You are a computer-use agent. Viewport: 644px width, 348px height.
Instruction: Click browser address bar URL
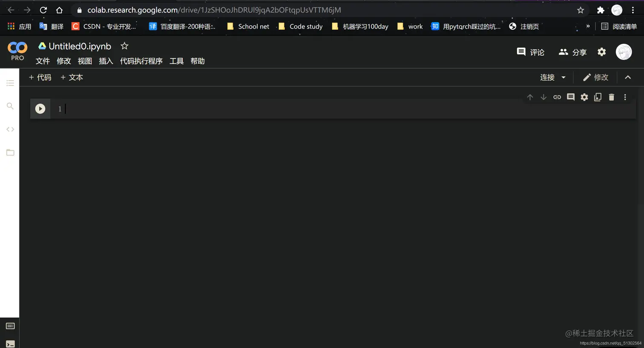214,10
